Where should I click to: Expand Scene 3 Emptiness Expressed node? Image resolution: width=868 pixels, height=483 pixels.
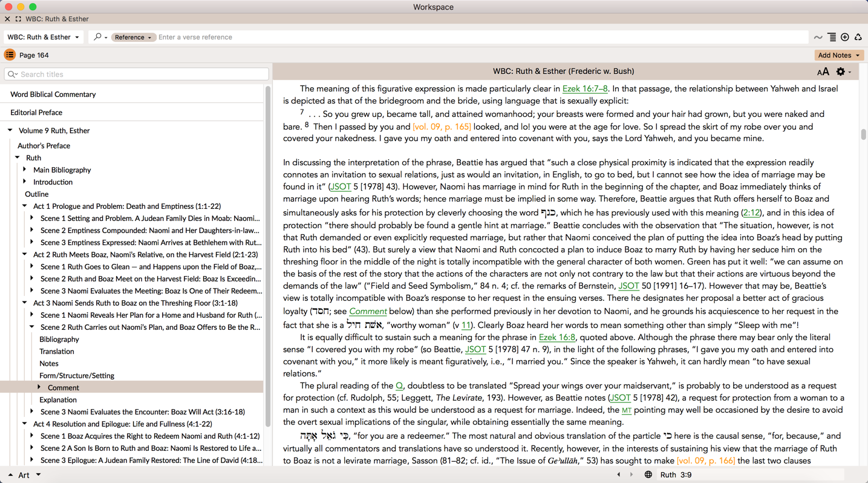(32, 242)
